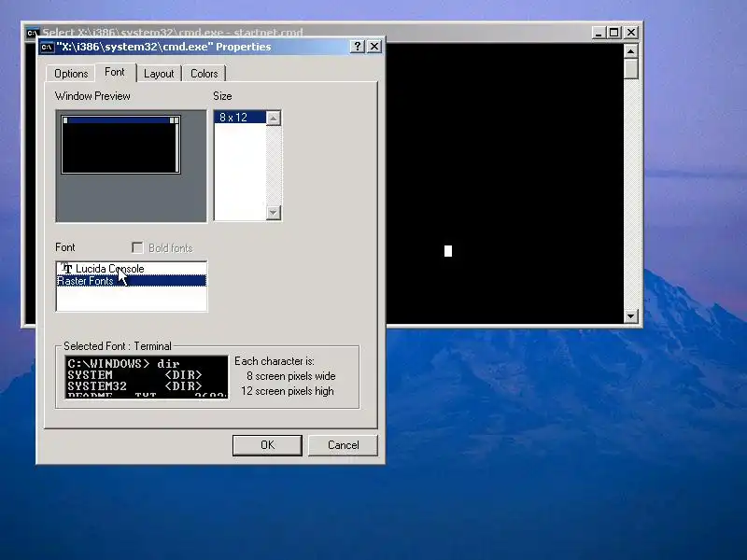Close the cmd.exe console window
747x560 pixels.
(x=631, y=33)
